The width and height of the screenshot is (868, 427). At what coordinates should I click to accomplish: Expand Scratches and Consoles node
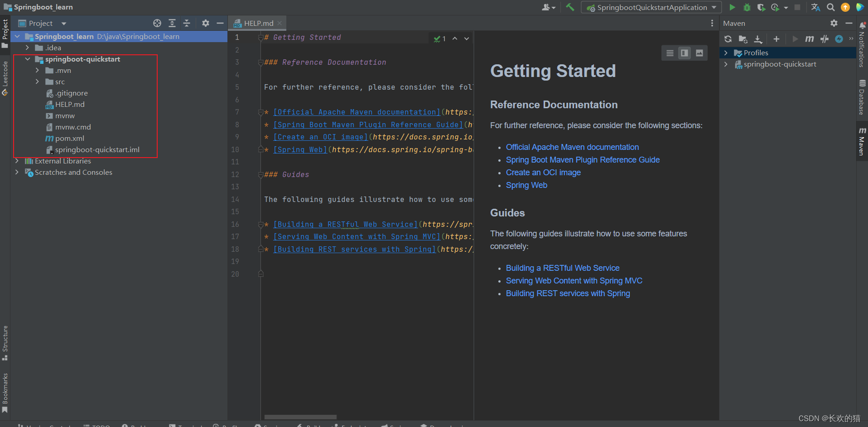17,172
